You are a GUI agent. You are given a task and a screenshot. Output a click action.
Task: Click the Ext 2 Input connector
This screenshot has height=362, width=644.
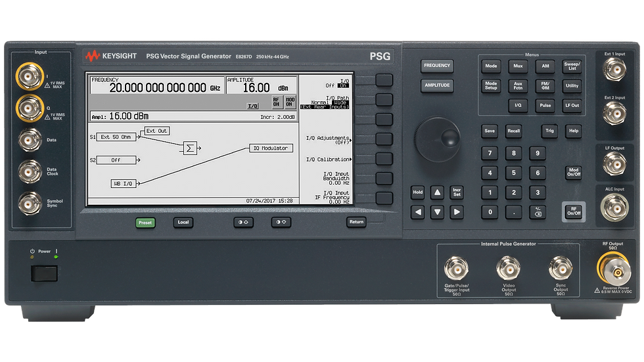pos(614,113)
